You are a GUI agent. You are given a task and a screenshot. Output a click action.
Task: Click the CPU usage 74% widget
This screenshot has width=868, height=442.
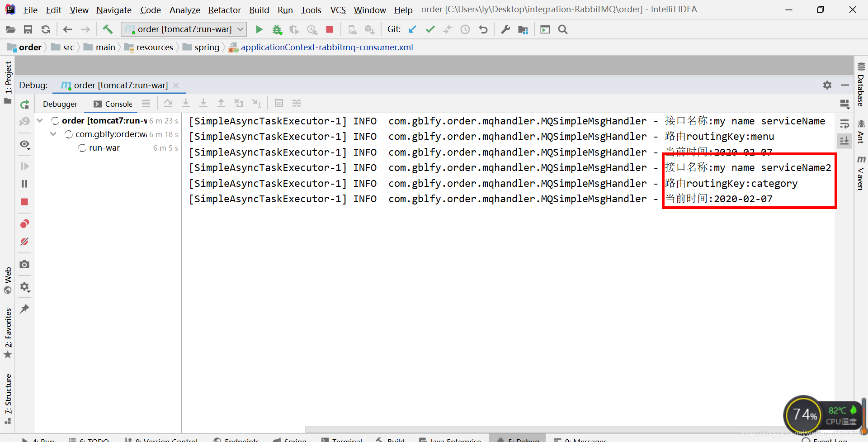(x=804, y=414)
